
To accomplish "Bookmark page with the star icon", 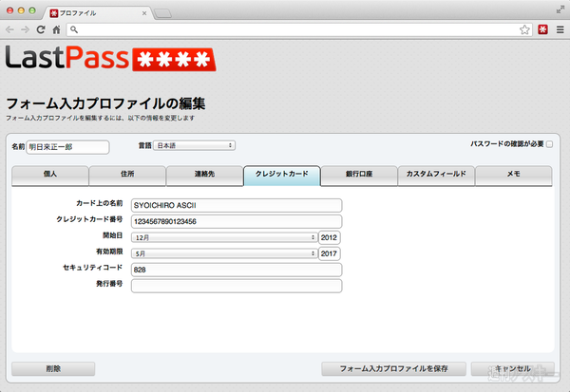I will tap(524, 29).
